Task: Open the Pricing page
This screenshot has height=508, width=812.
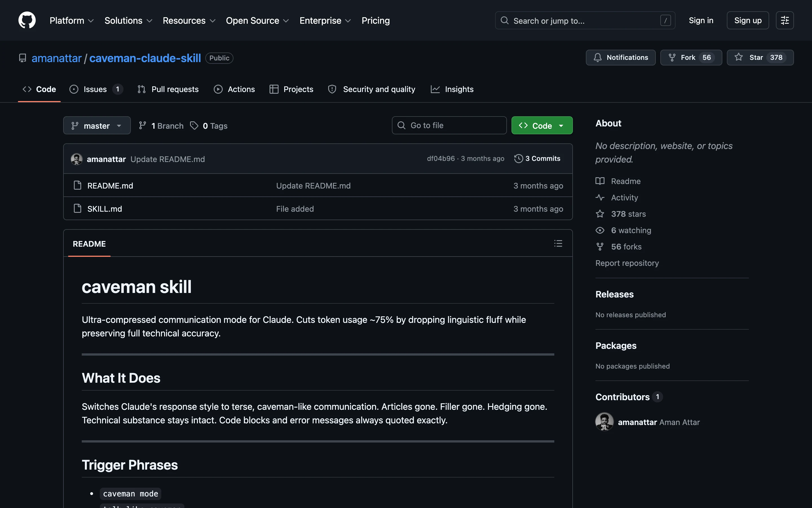Action: tap(376, 21)
